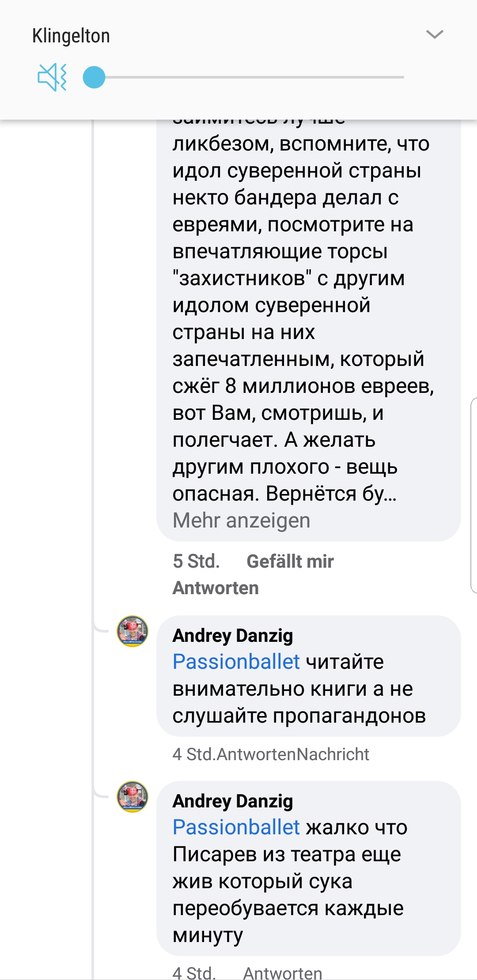Open the bottom '4 Std.' timestamp
This screenshot has width=477, height=980.
pyautogui.click(x=194, y=973)
